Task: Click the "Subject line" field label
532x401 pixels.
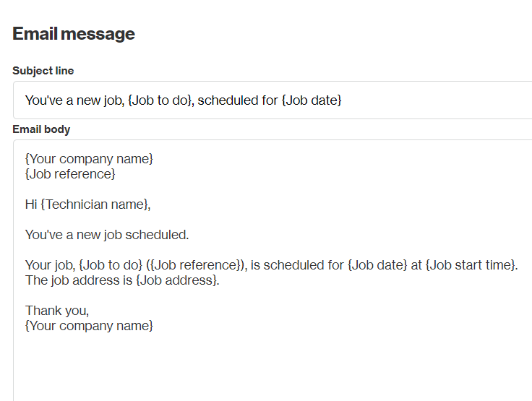Action: (x=43, y=71)
